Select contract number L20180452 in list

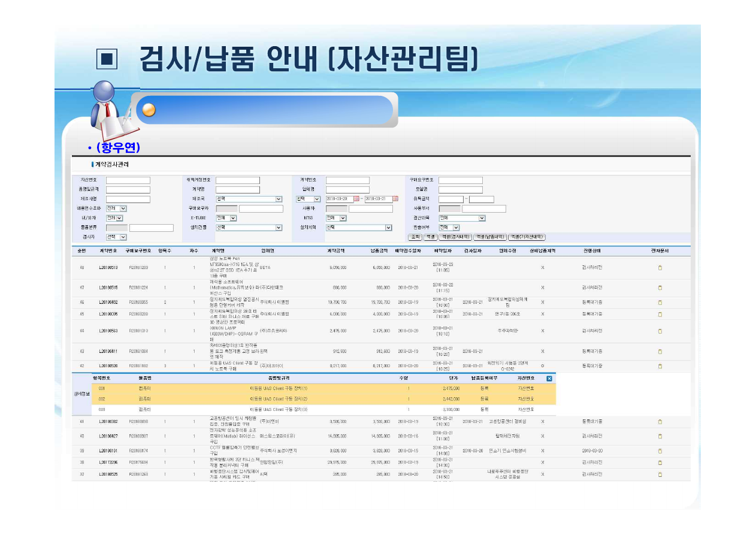108,303
